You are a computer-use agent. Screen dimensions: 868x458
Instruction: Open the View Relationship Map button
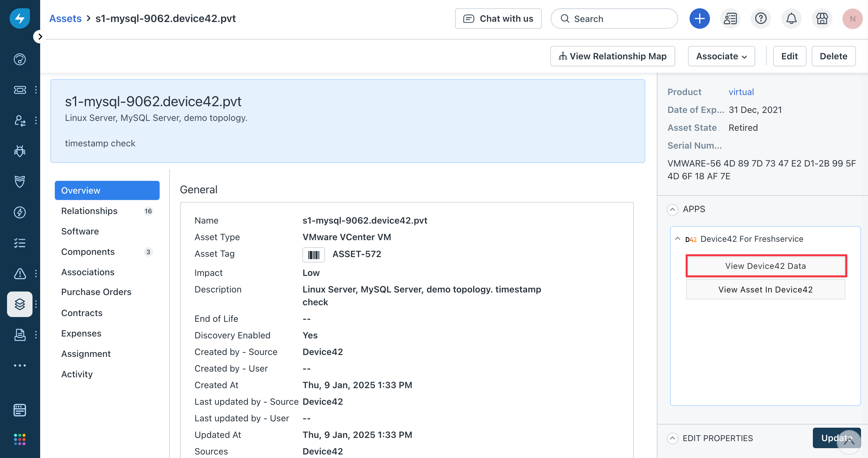pyautogui.click(x=612, y=56)
